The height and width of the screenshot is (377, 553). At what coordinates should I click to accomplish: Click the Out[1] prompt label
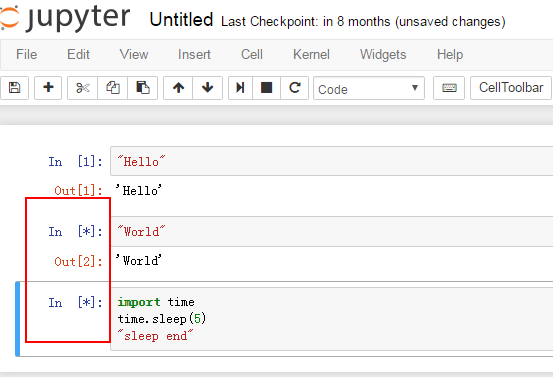point(78,191)
